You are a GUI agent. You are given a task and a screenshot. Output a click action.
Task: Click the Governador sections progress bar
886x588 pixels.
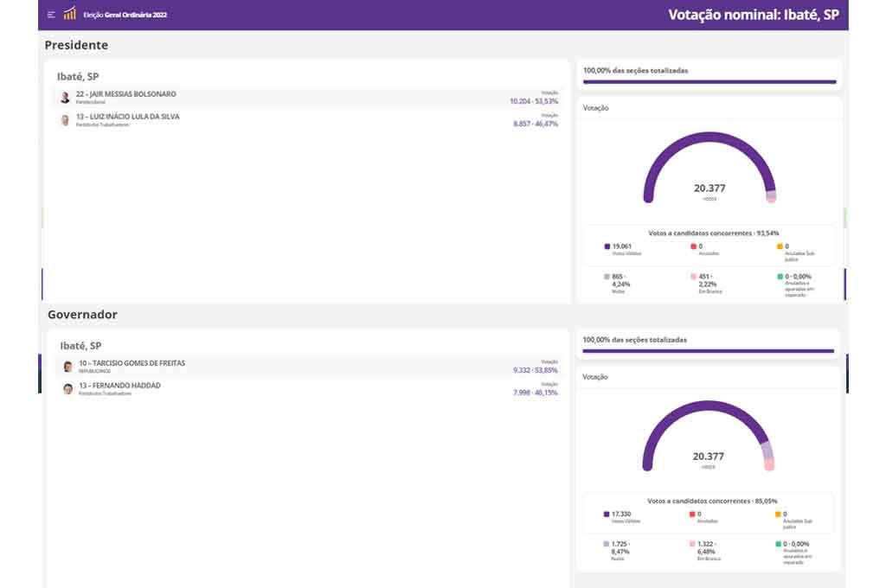pyautogui.click(x=709, y=351)
